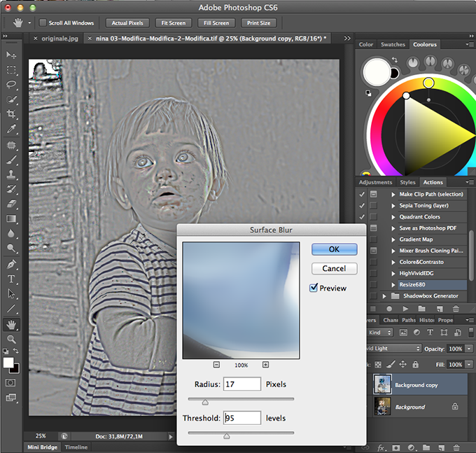Switch to the originale.jpg document tab
This screenshot has width=476, height=453.
(59, 39)
